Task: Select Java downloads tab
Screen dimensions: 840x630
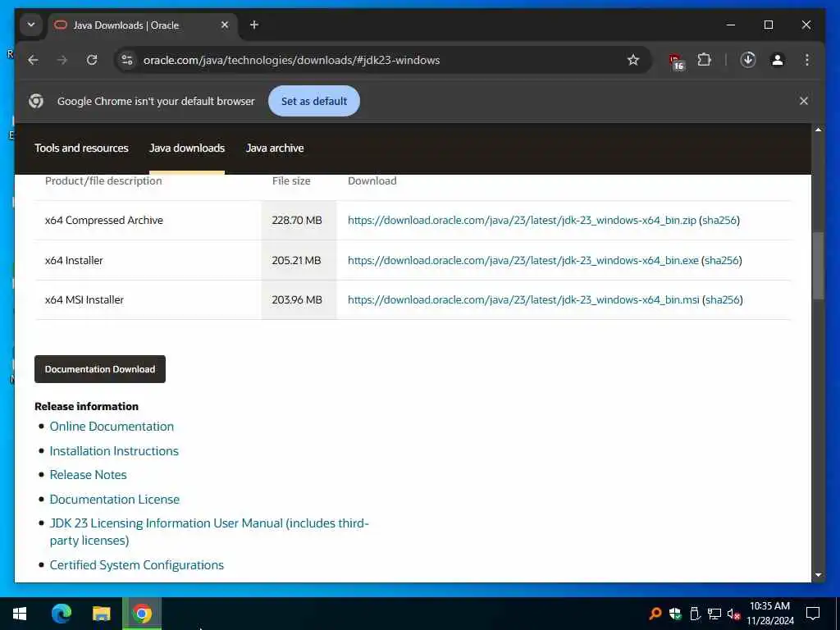Action: 187,148
